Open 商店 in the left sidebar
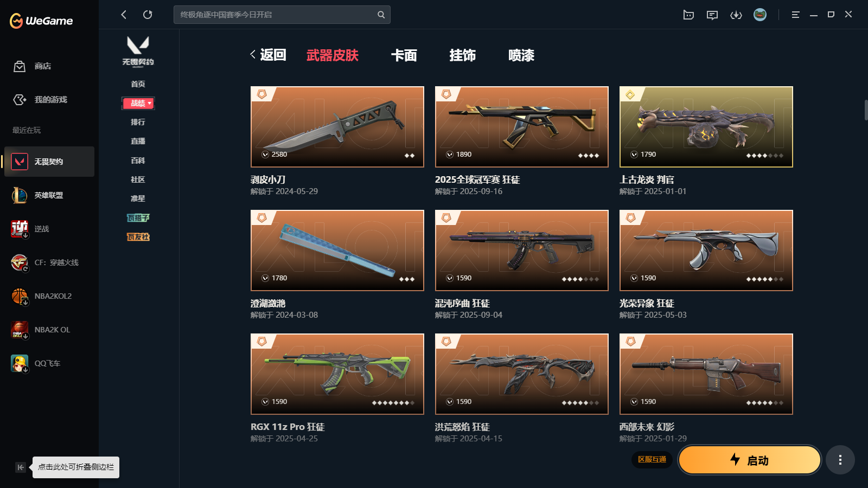 coord(33,66)
